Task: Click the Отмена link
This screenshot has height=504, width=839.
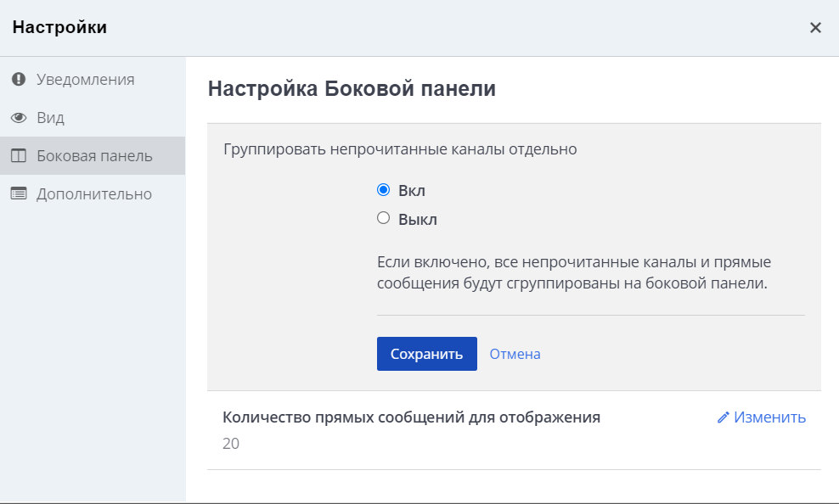Action: pos(515,354)
